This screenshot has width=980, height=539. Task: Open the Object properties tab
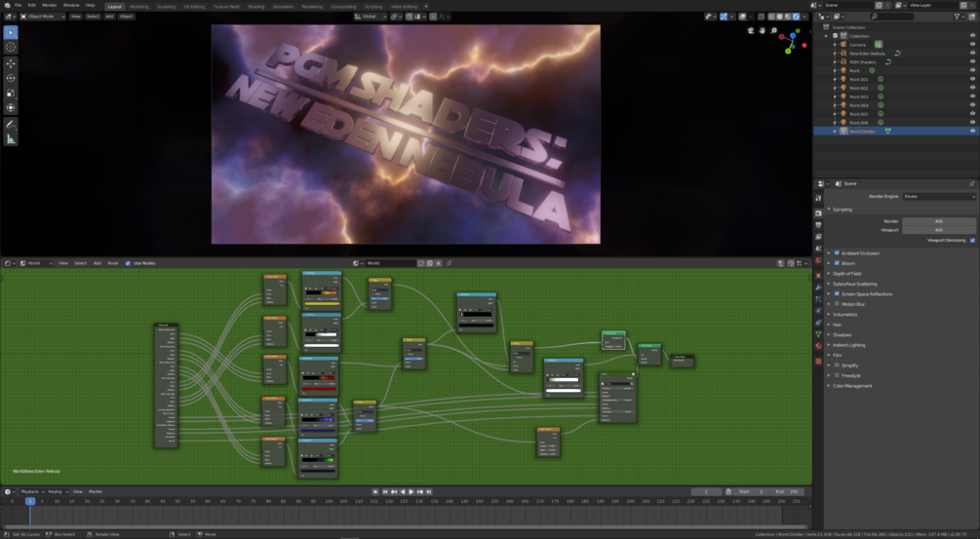coord(818,276)
